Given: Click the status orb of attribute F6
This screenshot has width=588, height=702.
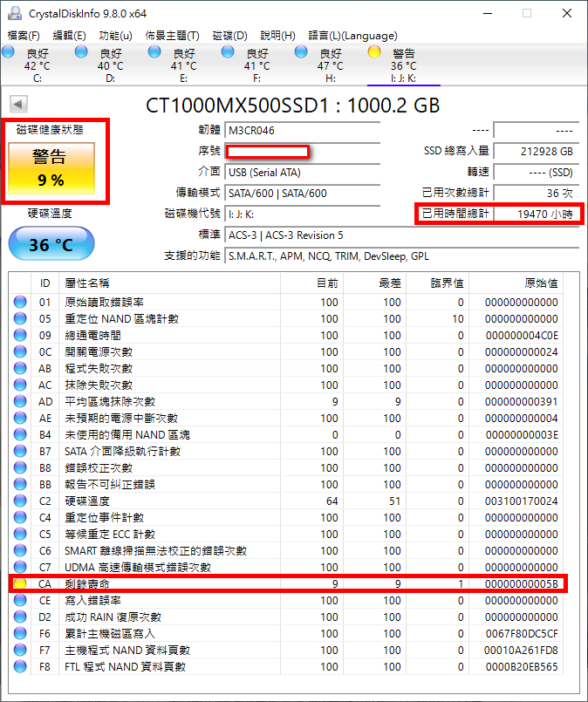Looking at the screenshot, I should [x=20, y=633].
